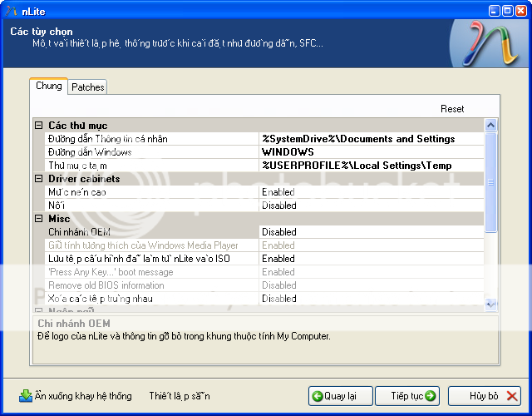Edit the Đường dẫn Thông tin cá nhân value
This screenshot has height=416, width=532.
tap(372, 139)
